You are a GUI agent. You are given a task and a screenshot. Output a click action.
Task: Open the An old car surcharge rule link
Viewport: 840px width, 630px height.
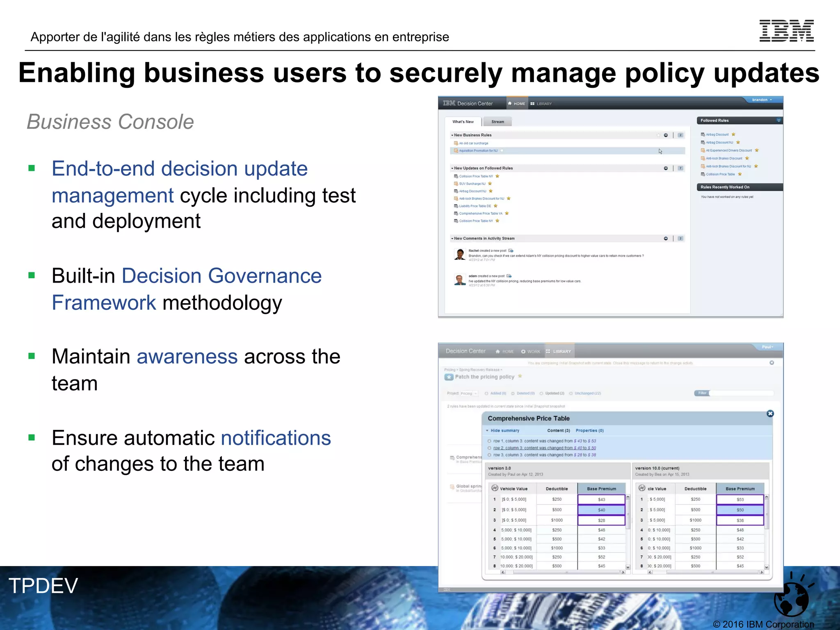(x=474, y=143)
